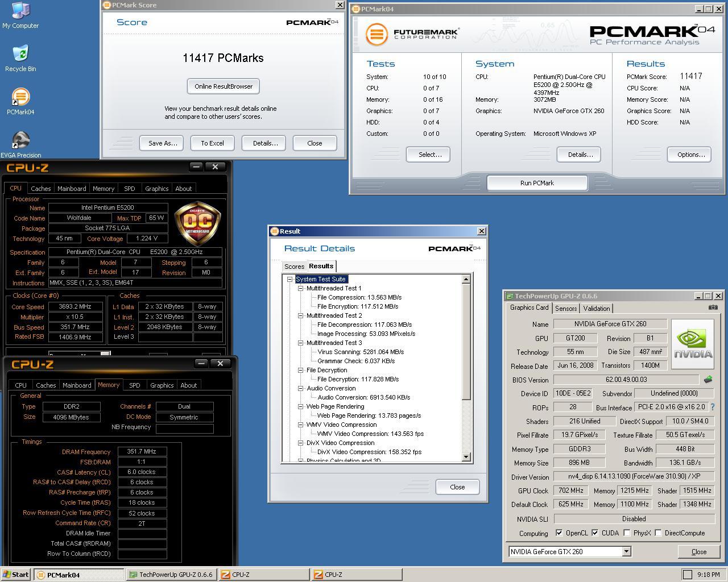Image resolution: width=728 pixels, height=582 pixels.
Task: Collapse the Audio Conversion node
Action: pyautogui.click(x=301, y=388)
